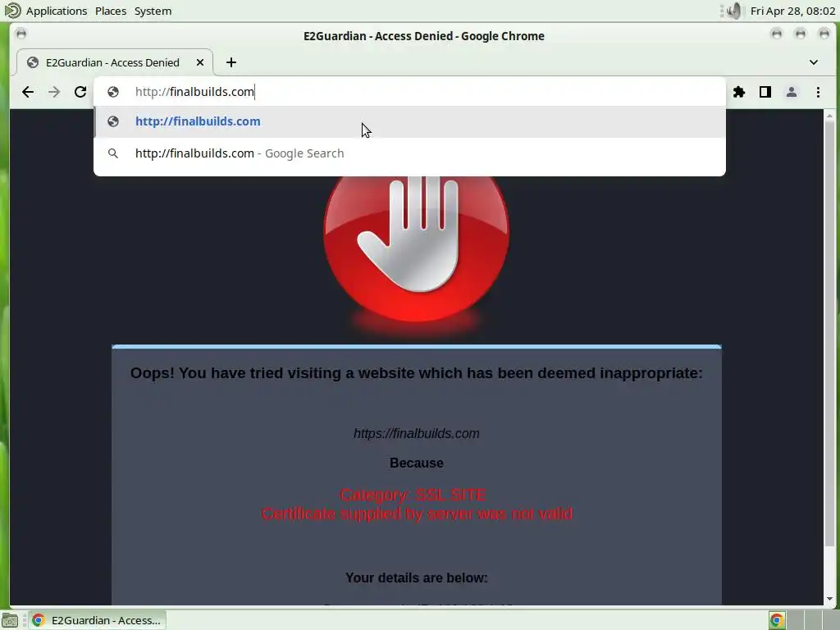
Task: Choose the http://finalbuilds.com URL suggestion
Action: coord(410,121)
